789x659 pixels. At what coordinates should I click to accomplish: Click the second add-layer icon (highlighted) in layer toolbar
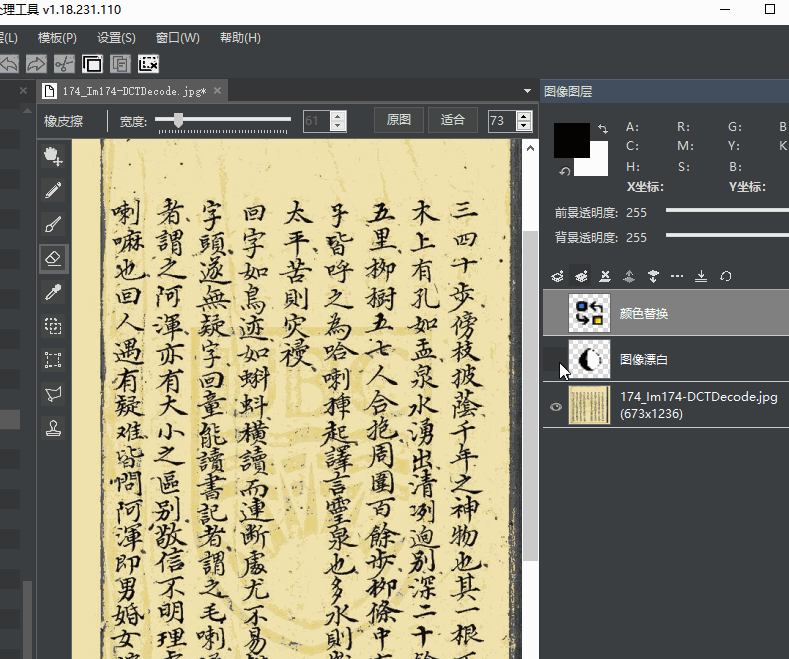tap(581, 276)
